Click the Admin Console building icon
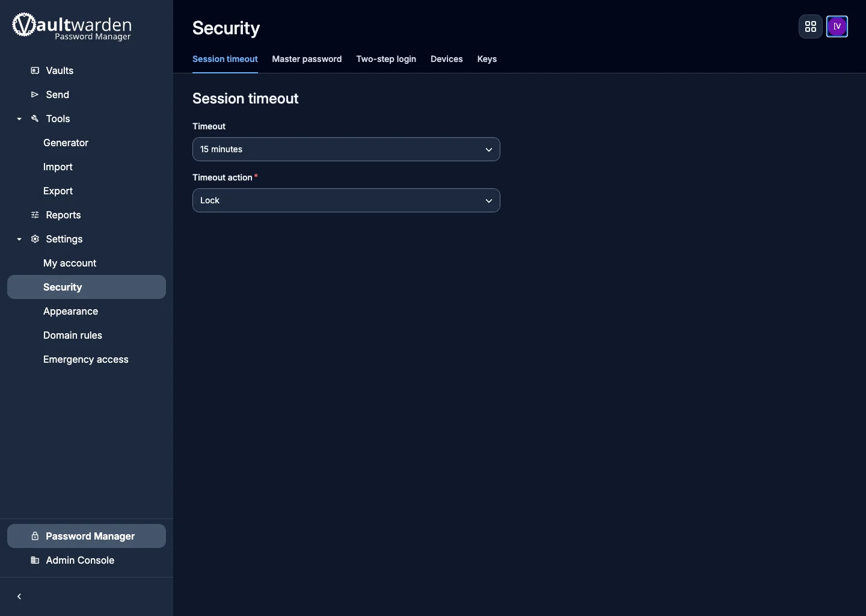Screen dimensions: 866x616 35,560
